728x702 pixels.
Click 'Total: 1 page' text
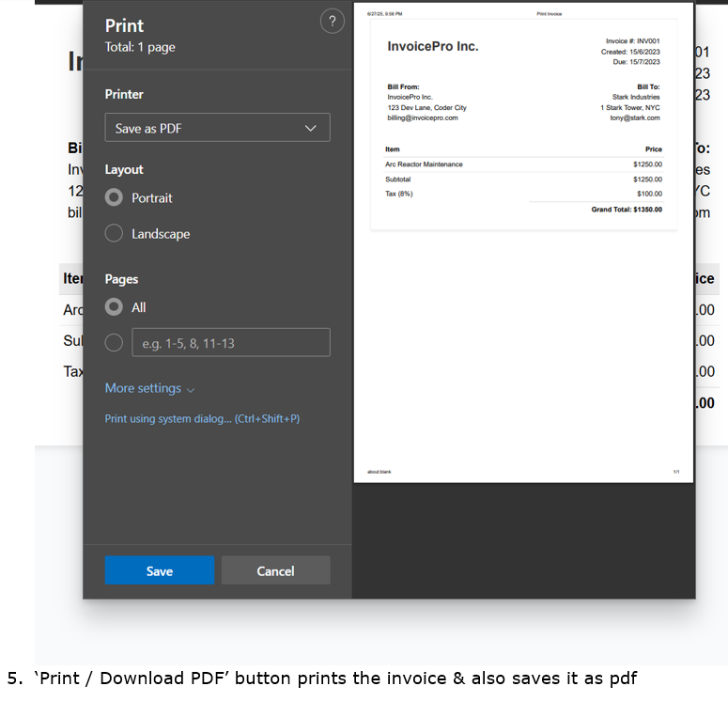tap(140, 47)
